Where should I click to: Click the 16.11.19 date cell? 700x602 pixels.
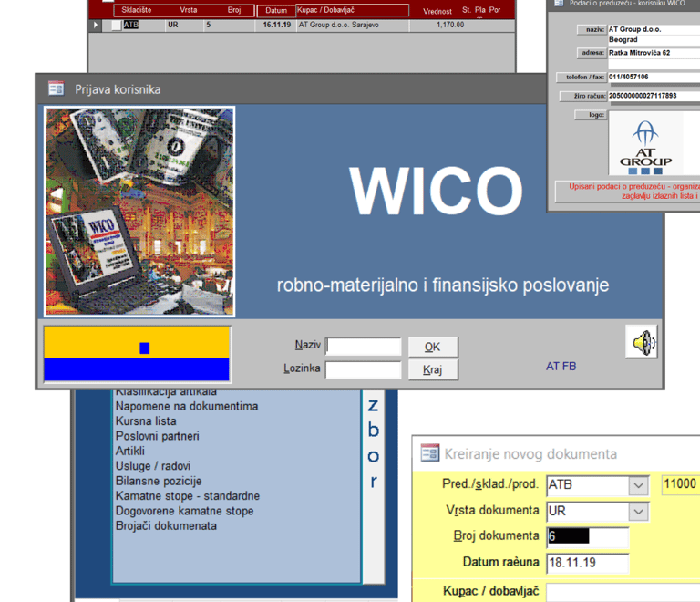coord(276,25)
